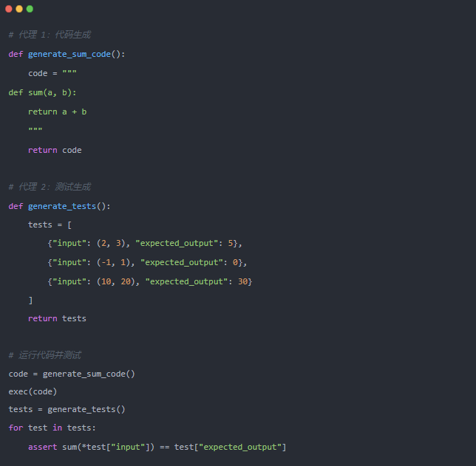Click the green maximize window dot

30,9
